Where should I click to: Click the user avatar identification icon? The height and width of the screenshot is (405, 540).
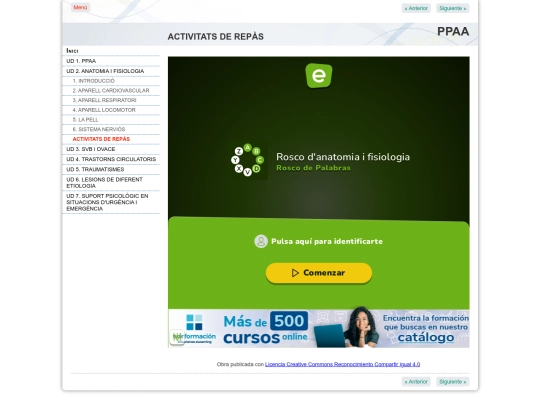click(x=261, y=241)
